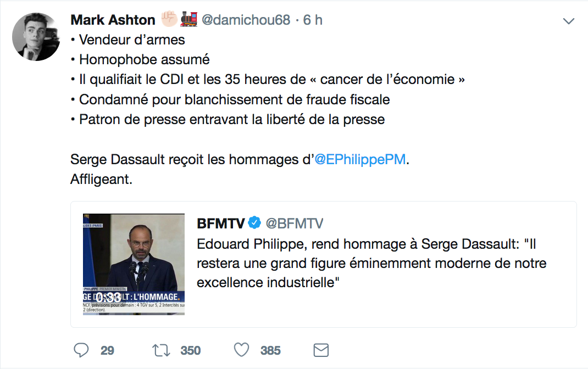The image size is (588, 369).
Task: Open Mark Ashton's profile picture
Action: 36,36
